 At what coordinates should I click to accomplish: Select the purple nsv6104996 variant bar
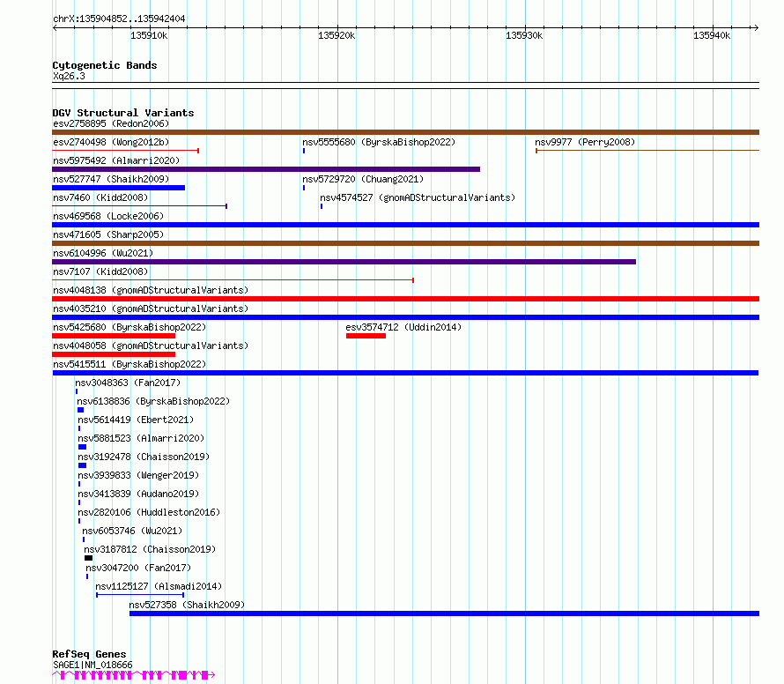[344, 262]
